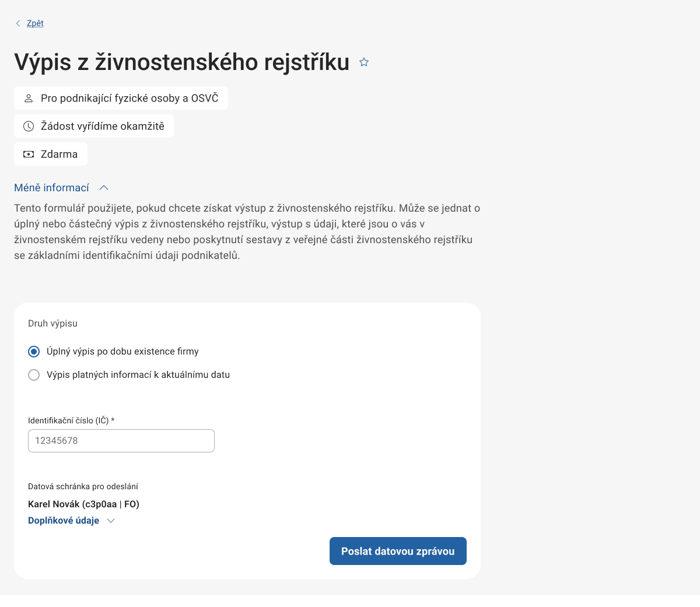This screenshot has width=700, height=607.
Task: Click the person icon in the OSVČ badge
Action: [28, 98]
